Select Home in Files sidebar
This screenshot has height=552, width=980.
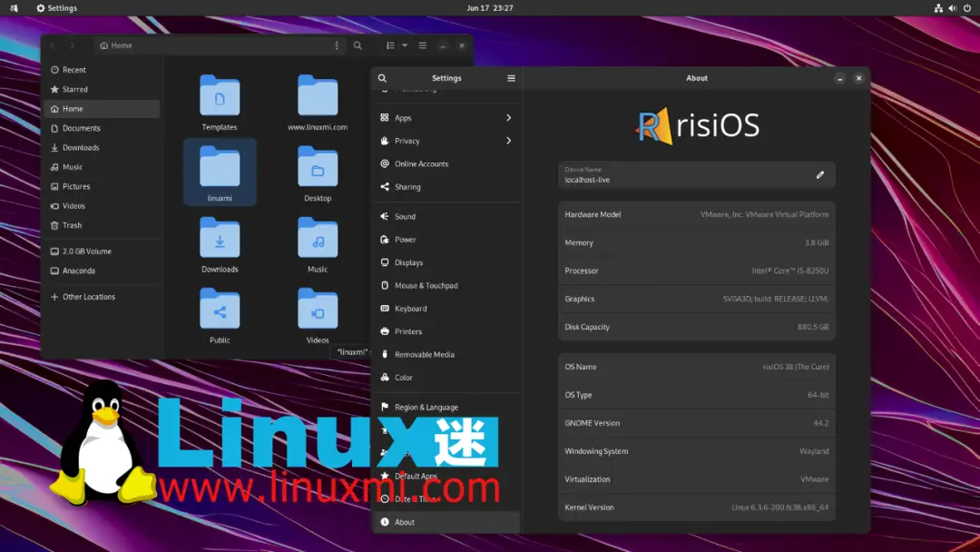pos(102,109)
